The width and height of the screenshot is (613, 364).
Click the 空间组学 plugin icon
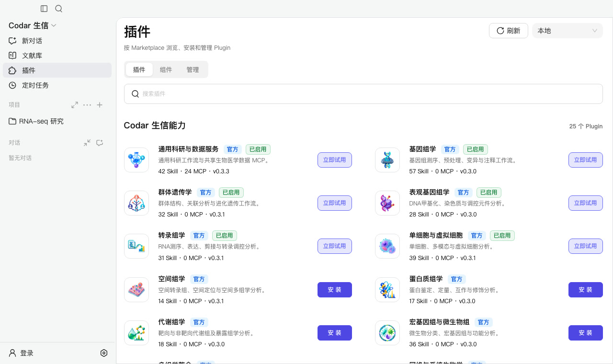(x=136, y=290)
